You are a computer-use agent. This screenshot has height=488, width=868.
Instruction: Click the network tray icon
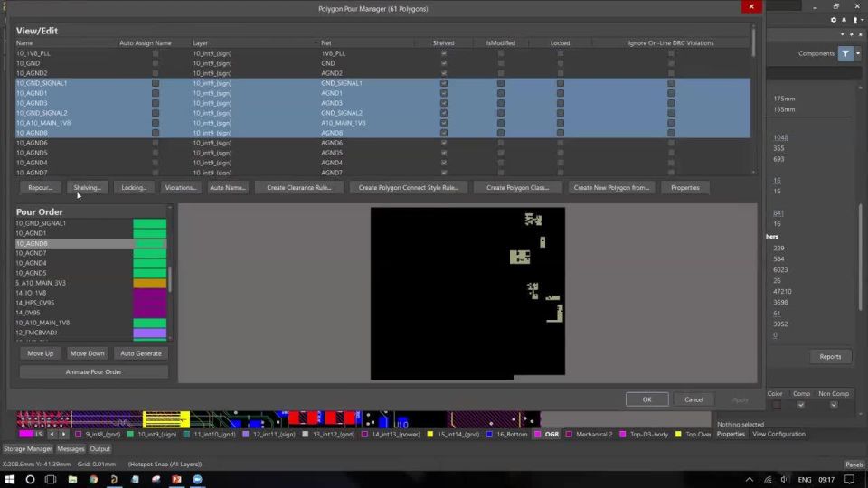click(768, 480)
